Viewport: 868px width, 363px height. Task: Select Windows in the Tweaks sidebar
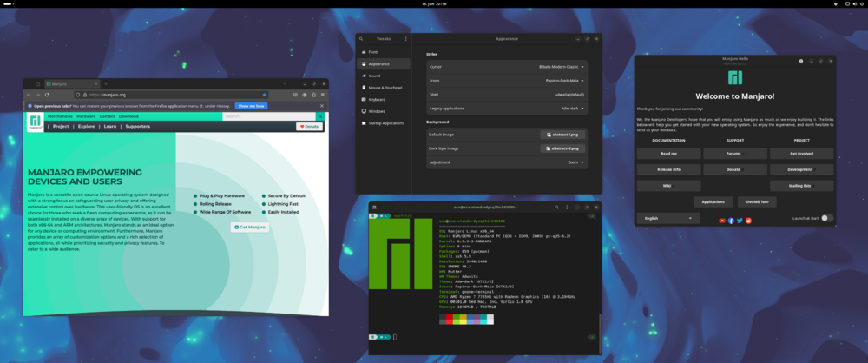[384, 111]
